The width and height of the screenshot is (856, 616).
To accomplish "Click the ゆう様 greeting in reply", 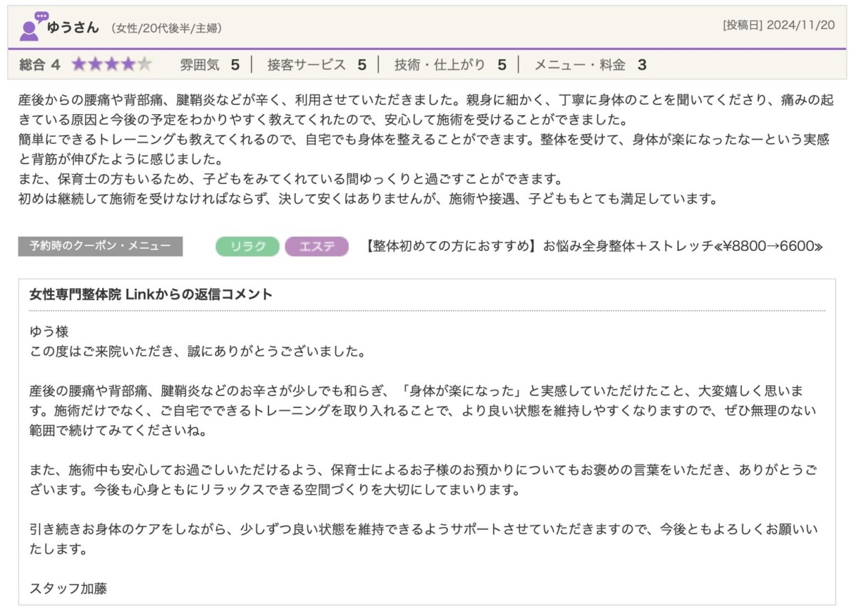I will tap(49, 332).
